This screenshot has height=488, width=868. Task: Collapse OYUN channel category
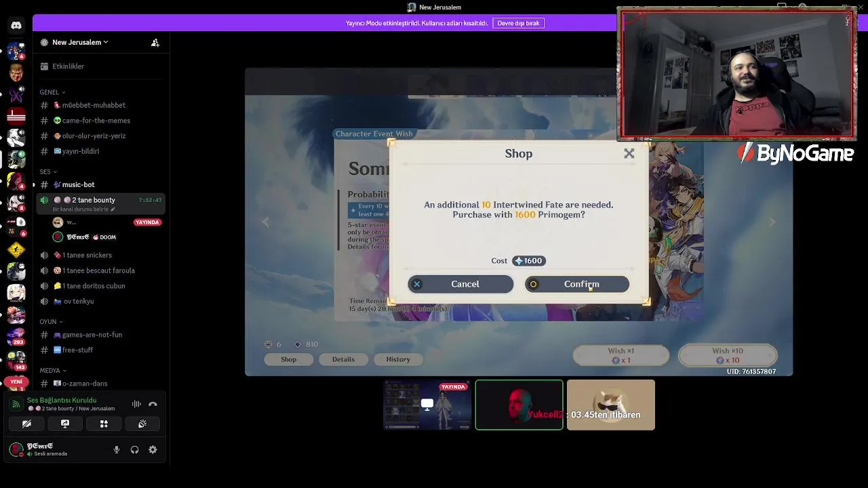(51, 322)
